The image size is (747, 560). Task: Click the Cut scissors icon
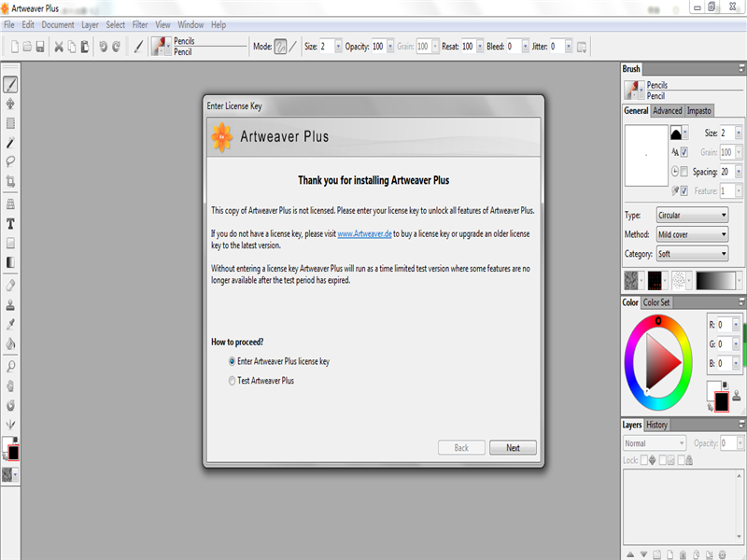pos(59,46)
